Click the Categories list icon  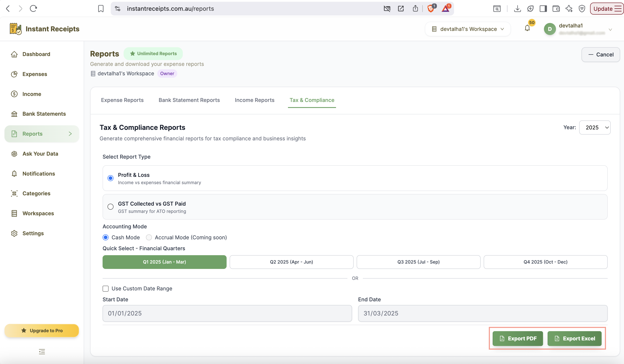(x=14, y=193)
